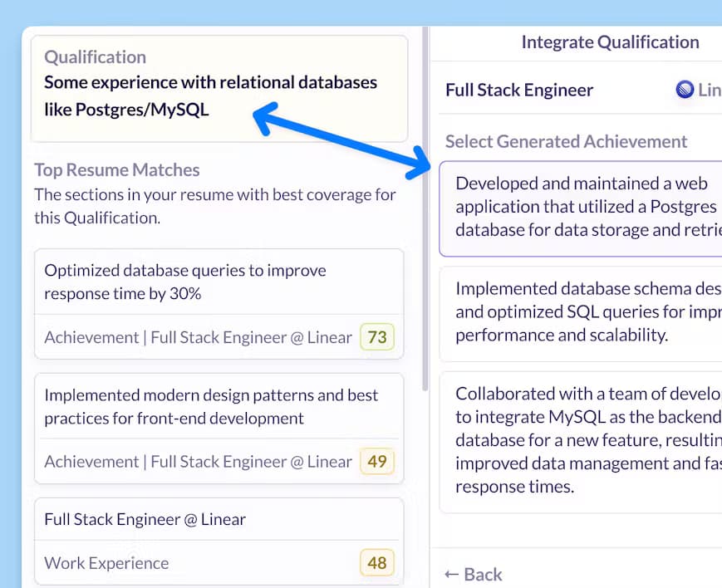The width and height of the screenshot is (722, 588).
Task: Click Select Generated Achievement label
Action: pos(566,141)
